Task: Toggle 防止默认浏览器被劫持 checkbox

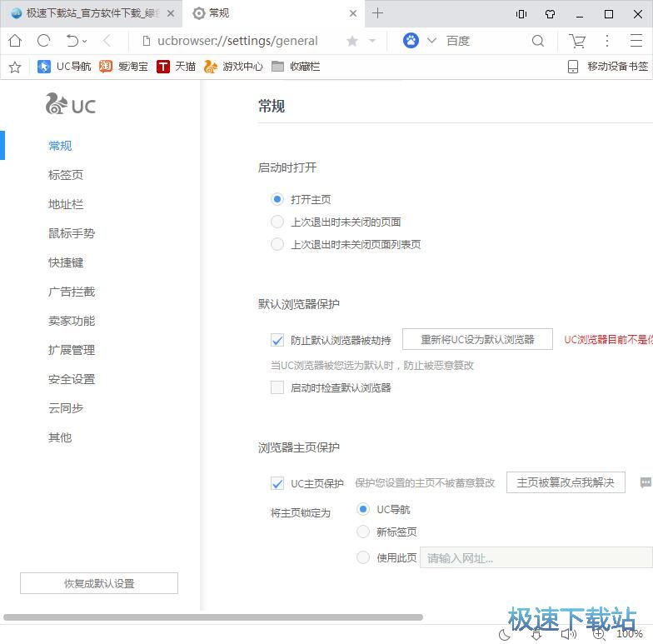Action: (x=277, y=340)
